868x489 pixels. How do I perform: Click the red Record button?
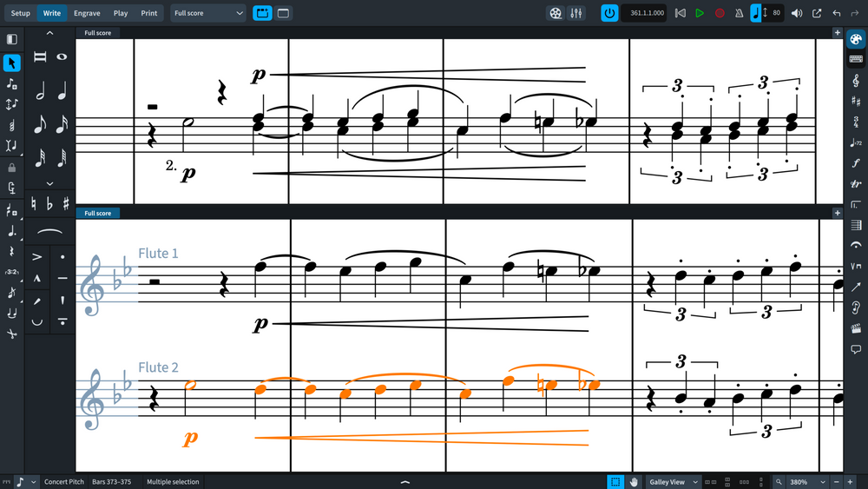point(720,13)
